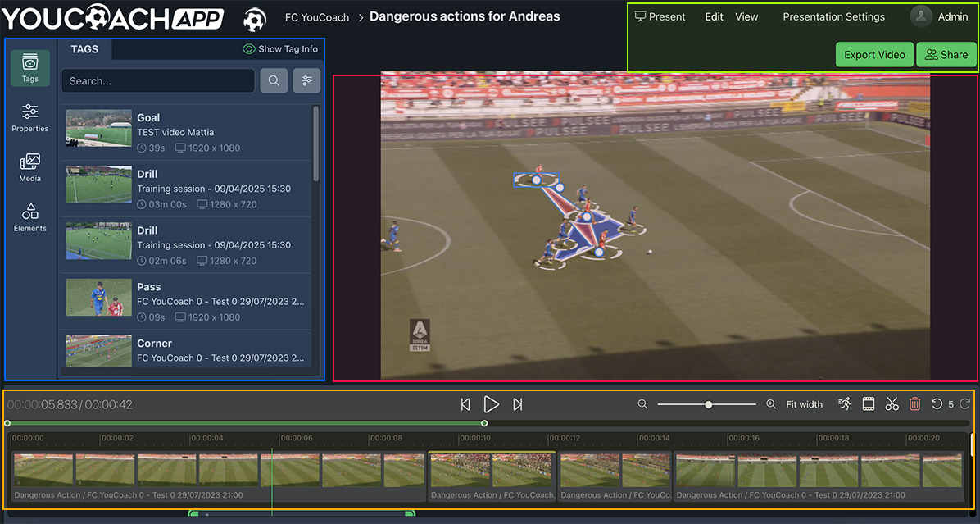Open the tag filter options button
The image size is (980, 524).
pos(307,80)
